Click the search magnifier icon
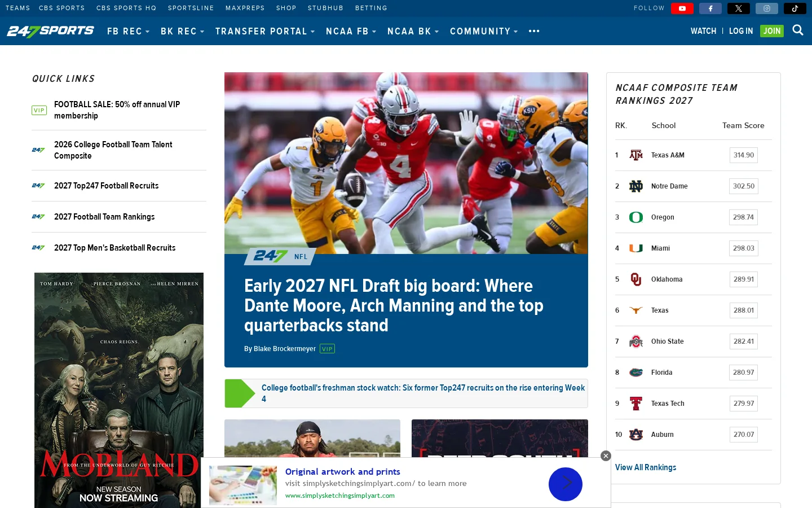This screenshot has width=812, height=508. [798, 30]
